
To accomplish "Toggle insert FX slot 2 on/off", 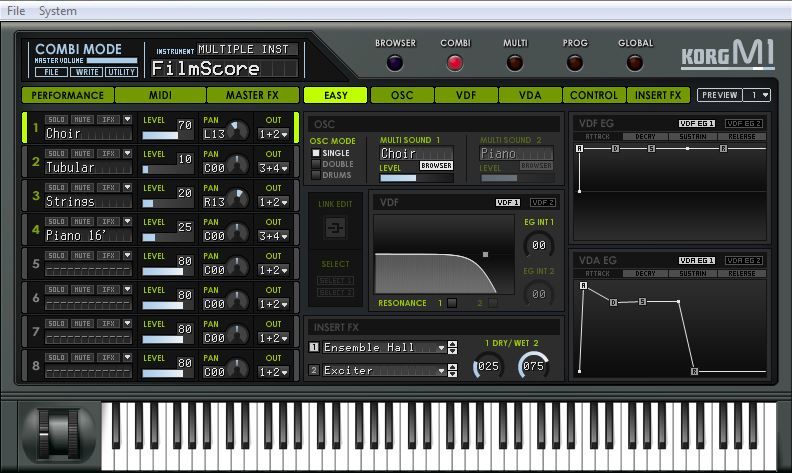I will pos(314,370).
